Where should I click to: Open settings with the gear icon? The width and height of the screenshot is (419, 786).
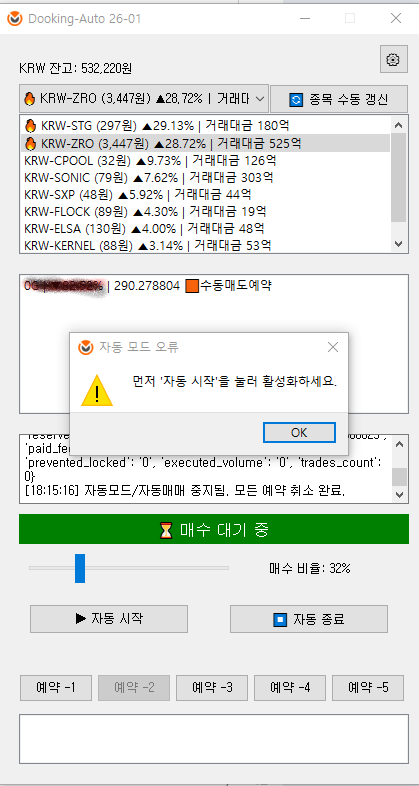click(x=393, y=60)
